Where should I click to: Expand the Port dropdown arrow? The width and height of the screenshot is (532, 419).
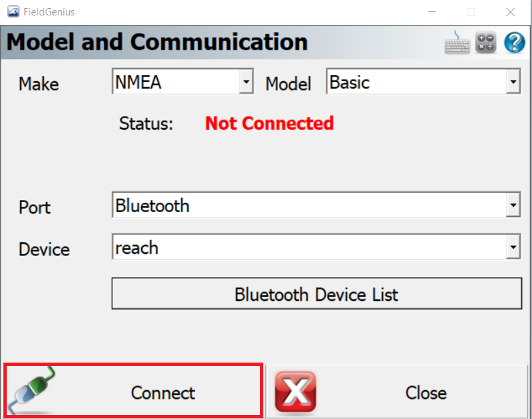[513, 205]
